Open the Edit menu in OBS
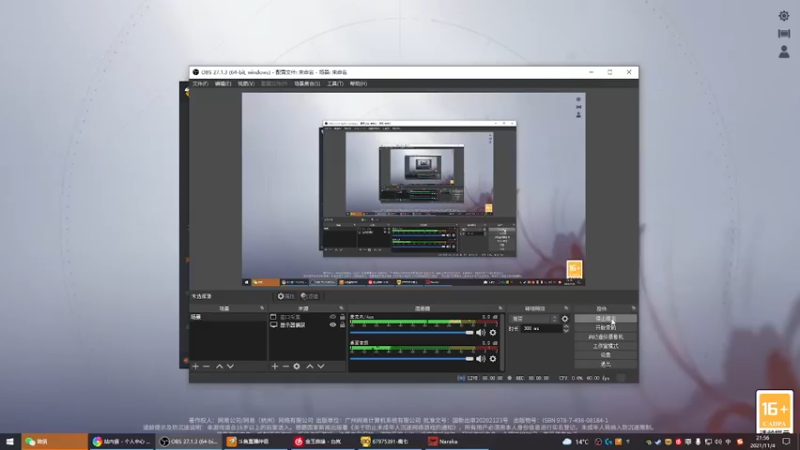The image size is (800, 450). pos(223,84)
